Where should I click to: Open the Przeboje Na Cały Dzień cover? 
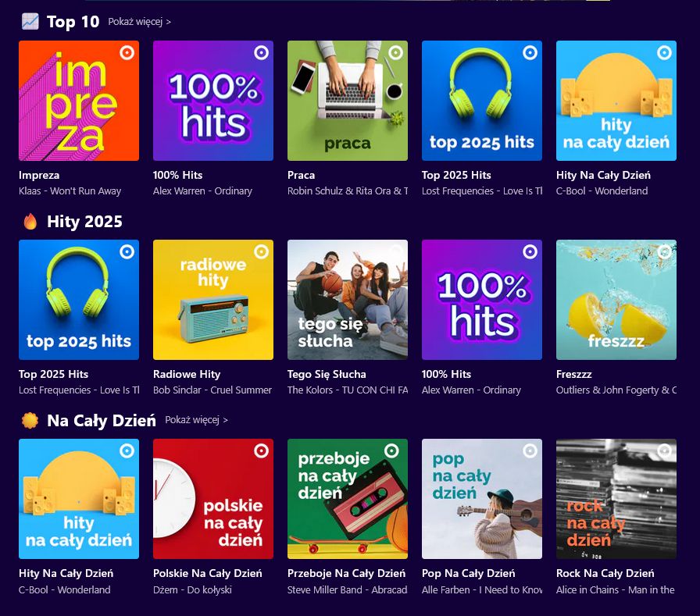(348, 499)
